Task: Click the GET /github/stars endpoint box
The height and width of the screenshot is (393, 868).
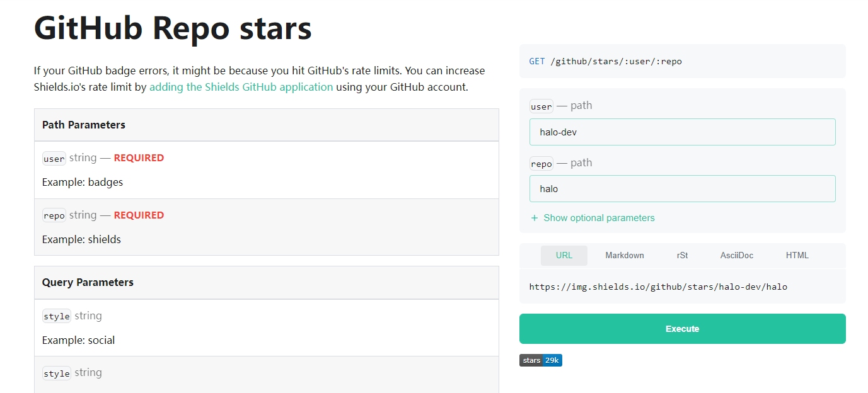Action: pyautogui.click(x=682, y=61)
